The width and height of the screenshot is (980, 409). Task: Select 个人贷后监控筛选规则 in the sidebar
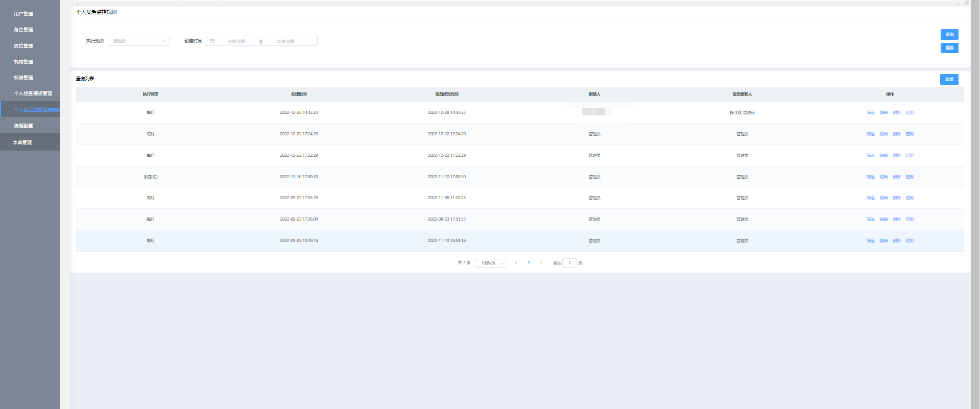click(x=36, y=110)
